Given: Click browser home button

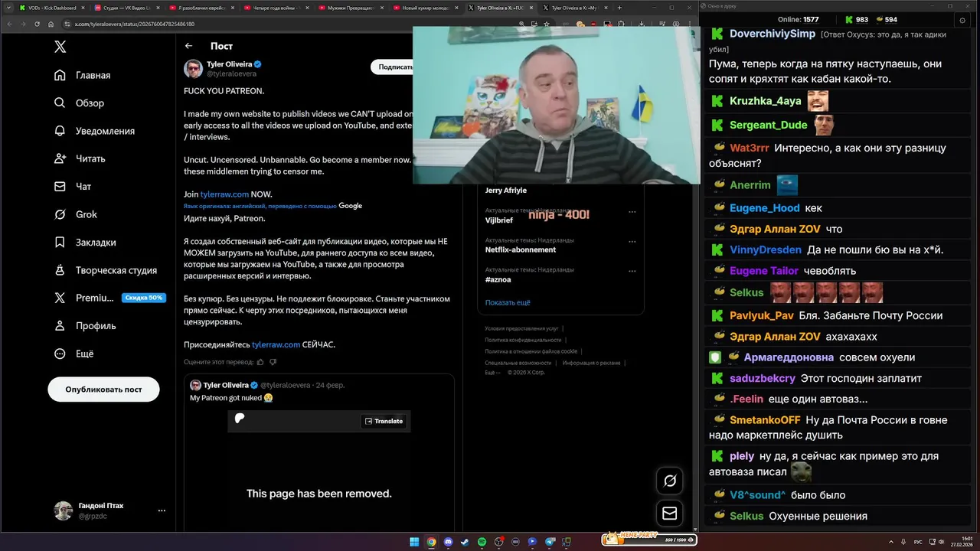Looking at the screenshot, I should [52, 24].
